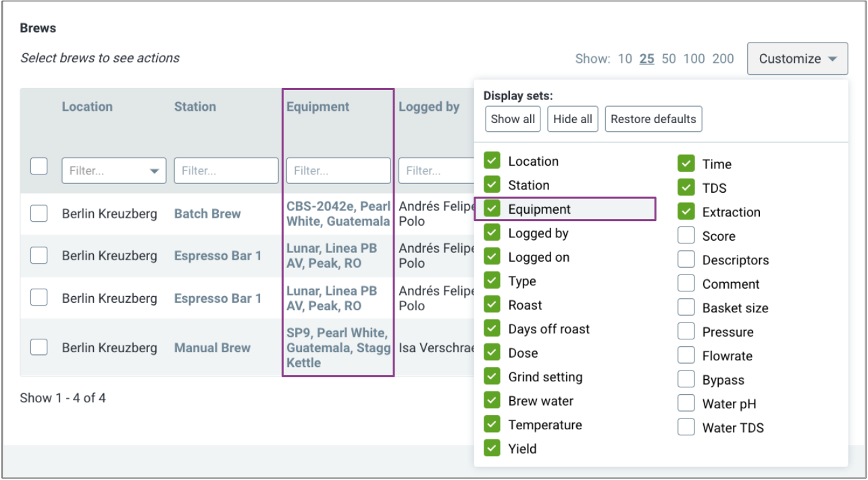Sort by the Station column header
The width and height of the screenshot is (868, 480).
[195, 107]
